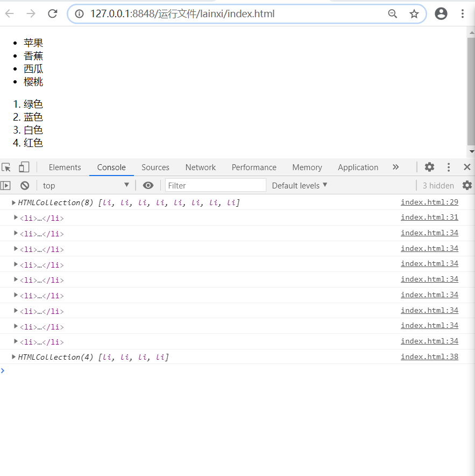Switch to the Network tab
This screenshot has height=476, width=475.
201,167
